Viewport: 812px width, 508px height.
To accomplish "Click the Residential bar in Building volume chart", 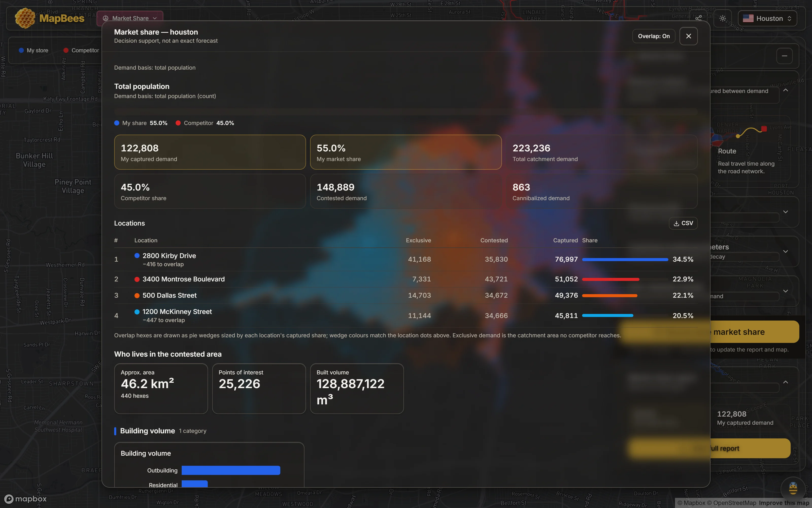I will click(x=195, y=484).
